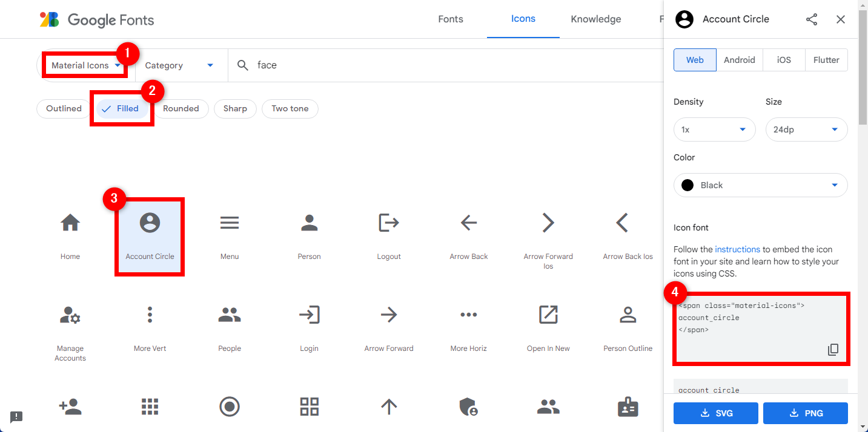Copy the icon font span code

pos(833,350)
